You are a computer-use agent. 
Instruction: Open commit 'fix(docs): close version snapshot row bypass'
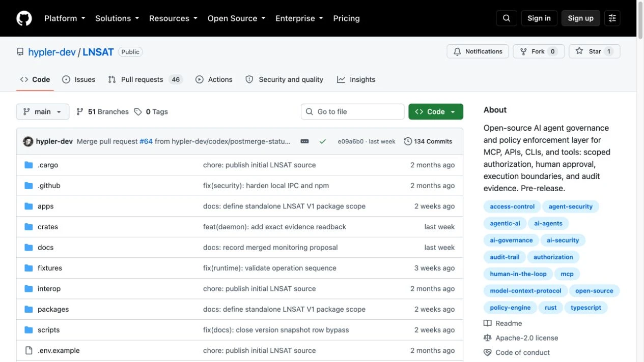point(276,330)
